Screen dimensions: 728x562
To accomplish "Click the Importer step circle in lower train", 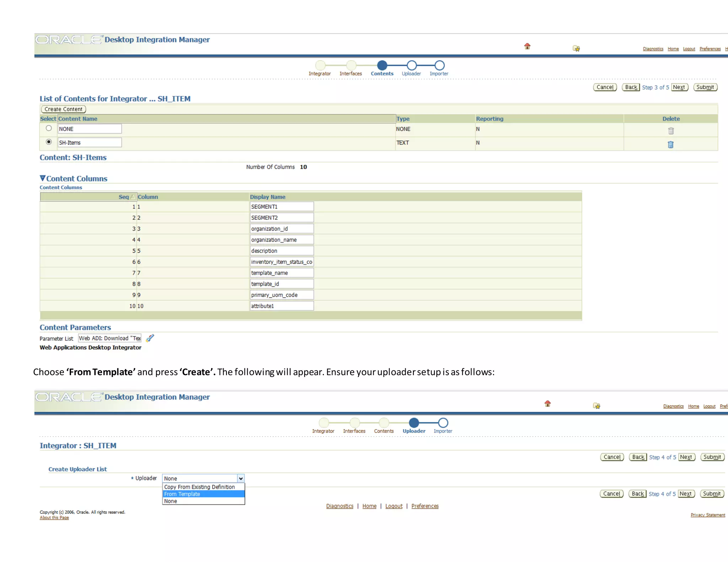I will pyautogui.click(x=443, y=423).
